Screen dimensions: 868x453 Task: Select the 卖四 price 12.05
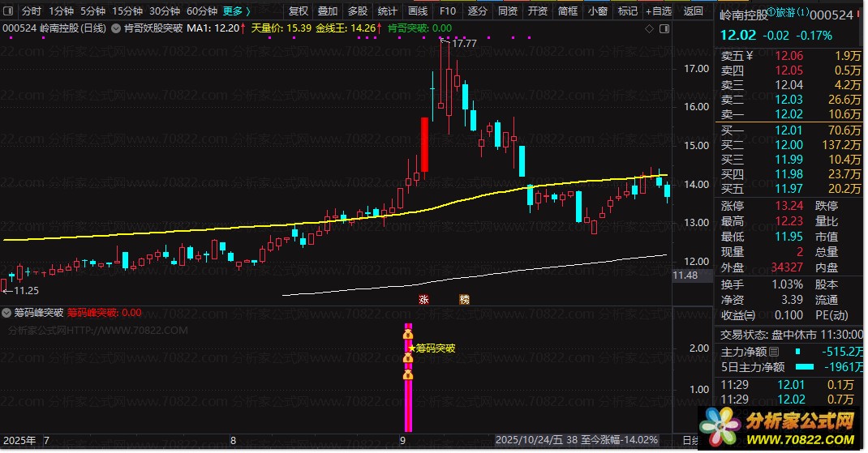point(789,71)
